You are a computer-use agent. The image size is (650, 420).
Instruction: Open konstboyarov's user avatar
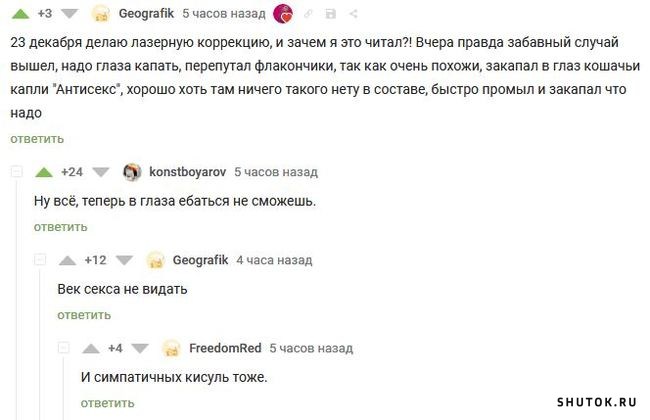point(131,172)
